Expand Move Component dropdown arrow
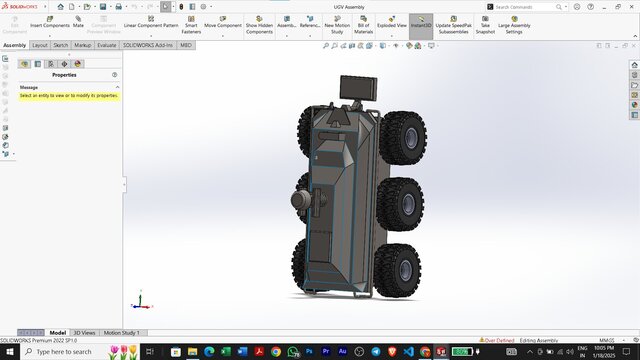640x360 pixels. tap(223, 36)
